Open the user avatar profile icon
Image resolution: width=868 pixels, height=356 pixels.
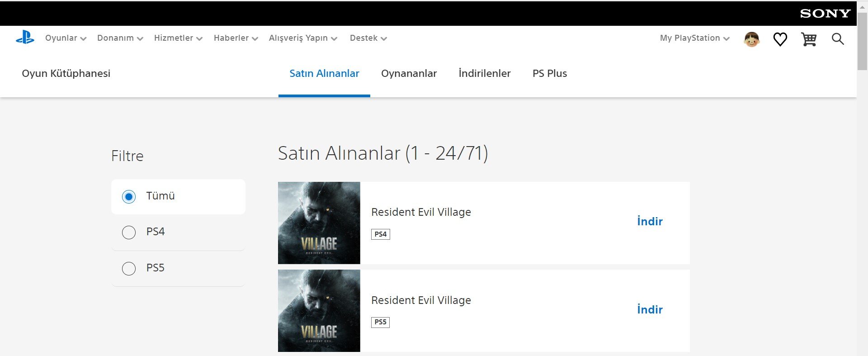click(x=751, y=39)
